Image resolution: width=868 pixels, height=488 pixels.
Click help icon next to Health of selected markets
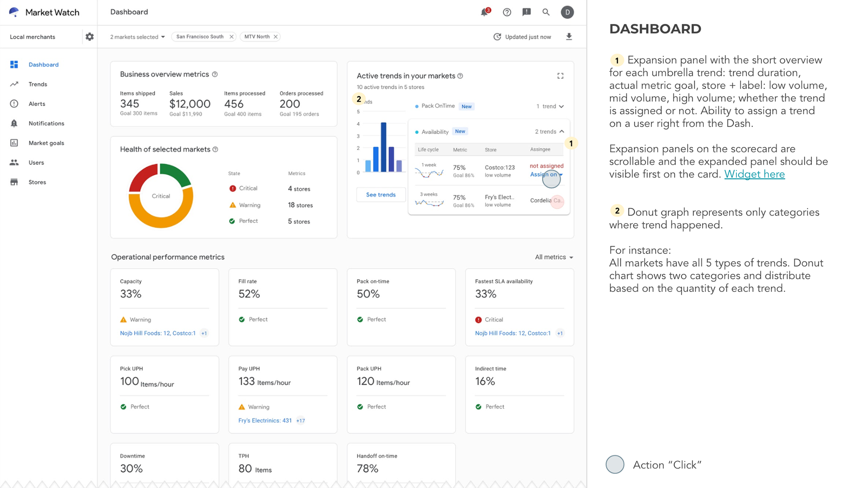(215, 149)
